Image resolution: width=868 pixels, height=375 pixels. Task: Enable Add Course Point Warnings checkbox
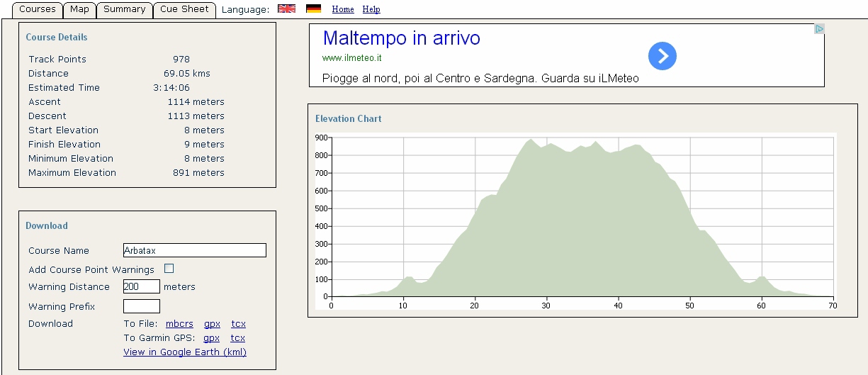tap(169, 269)
